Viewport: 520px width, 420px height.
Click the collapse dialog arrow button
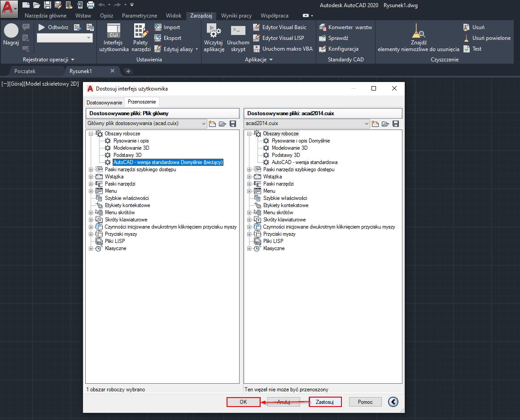point(393,402)
